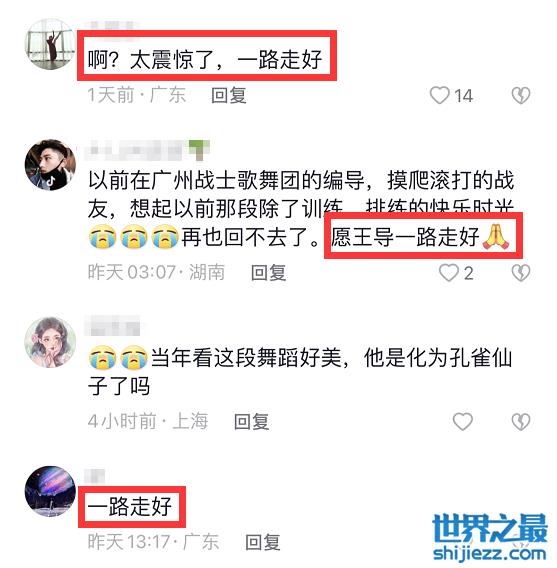The width and height of the screenshot is (557, 568).
Task: Open the 世界之最 shijiezz.com watermark
Action: tap(490, 538)
